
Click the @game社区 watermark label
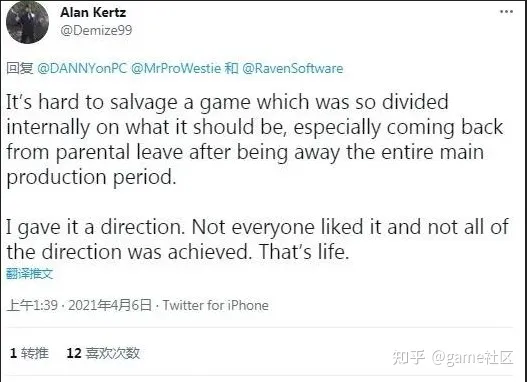(x=472, y=357)
